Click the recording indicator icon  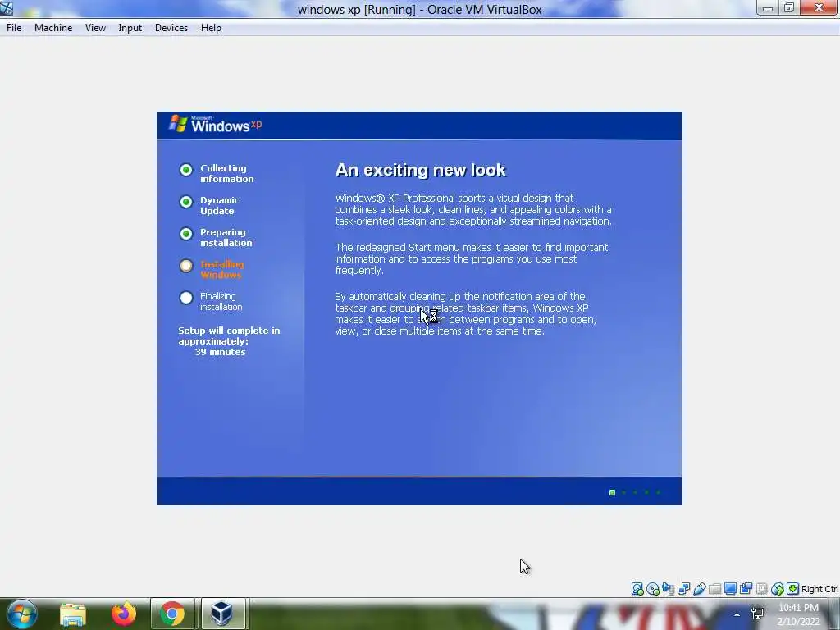tap(746, 589)
